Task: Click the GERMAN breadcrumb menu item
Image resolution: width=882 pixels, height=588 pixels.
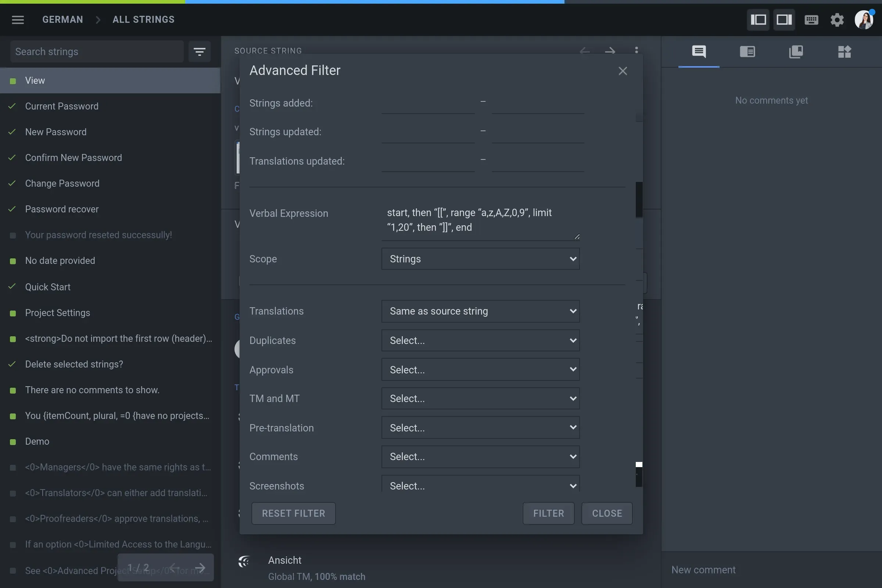Action: [62, 20]
